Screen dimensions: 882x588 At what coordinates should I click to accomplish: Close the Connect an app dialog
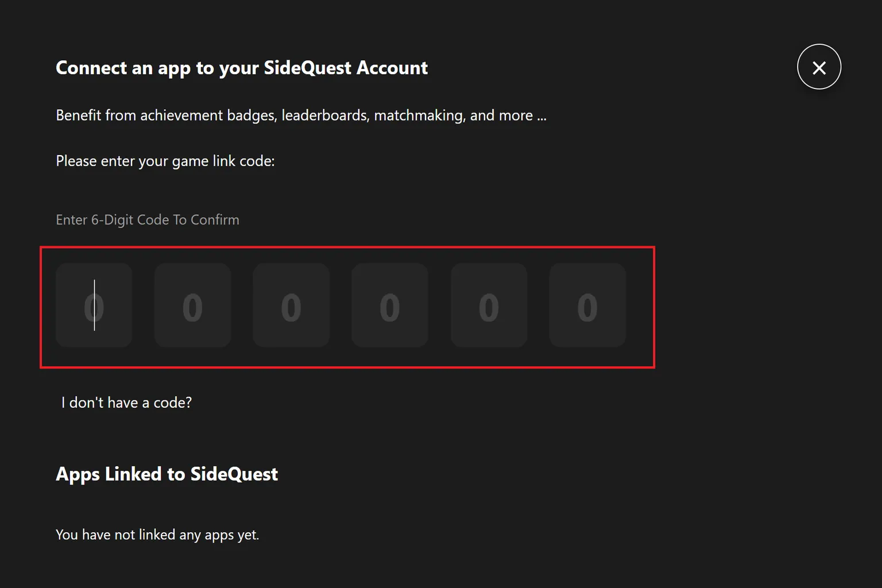(x=819, y=67)
